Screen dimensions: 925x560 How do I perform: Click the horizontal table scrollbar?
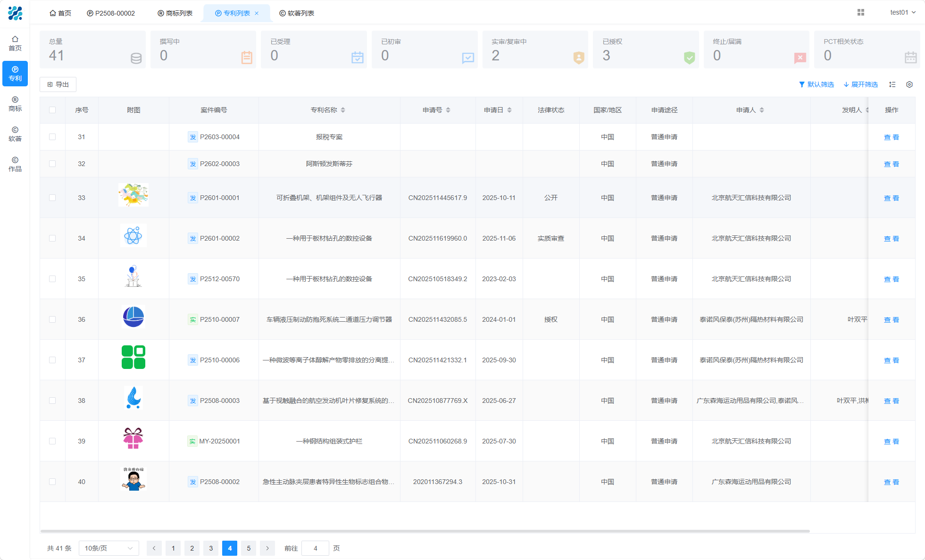425,531
